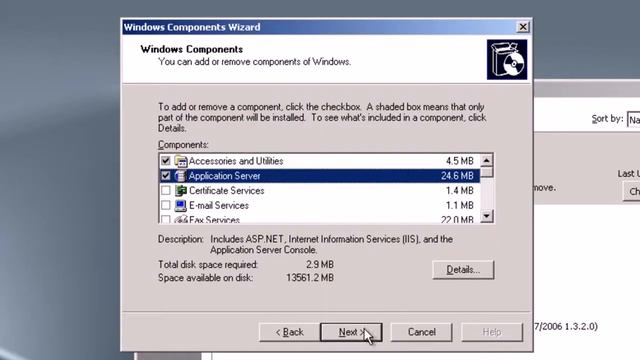Open Details for the selected component
The width and height of the screenshot is (640, 360).
click(463, 270)
